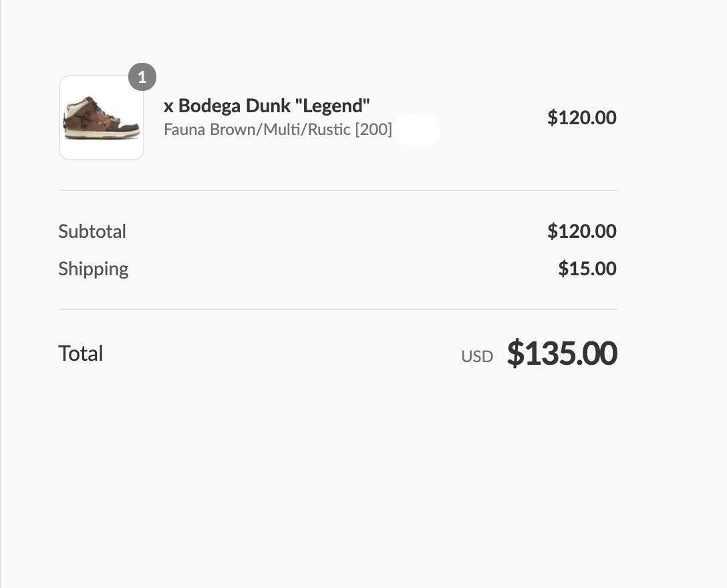Click the Total label
727x588 pixels.
pos(81,353)
